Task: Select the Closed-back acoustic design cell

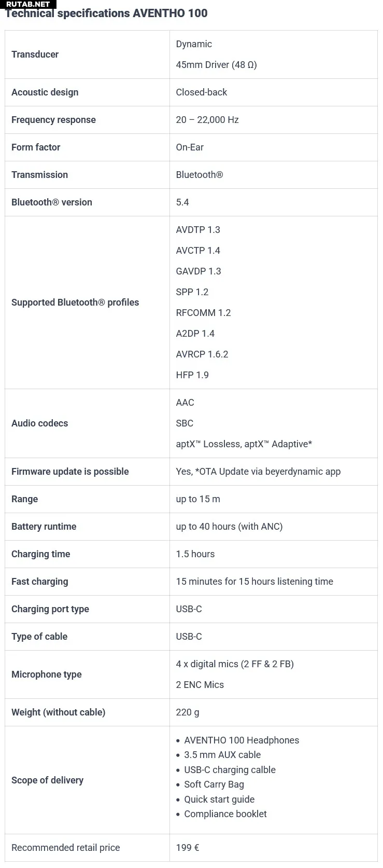Action: (x=201, y=92)
